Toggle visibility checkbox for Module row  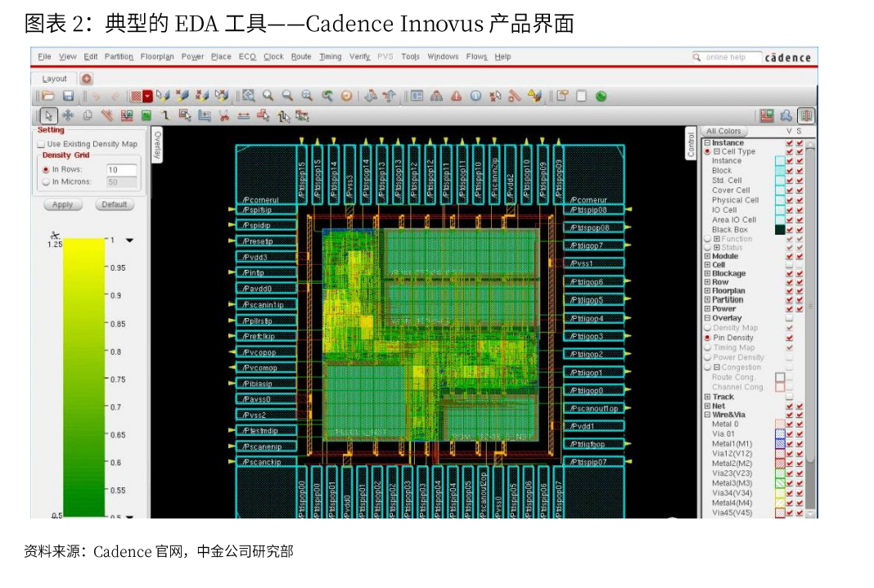(789, 256)
